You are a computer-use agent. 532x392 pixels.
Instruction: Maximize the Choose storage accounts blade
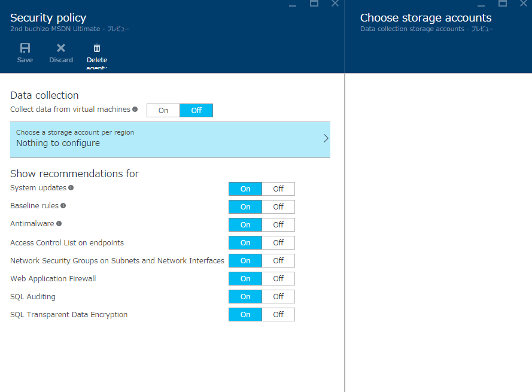coord(503,4)
